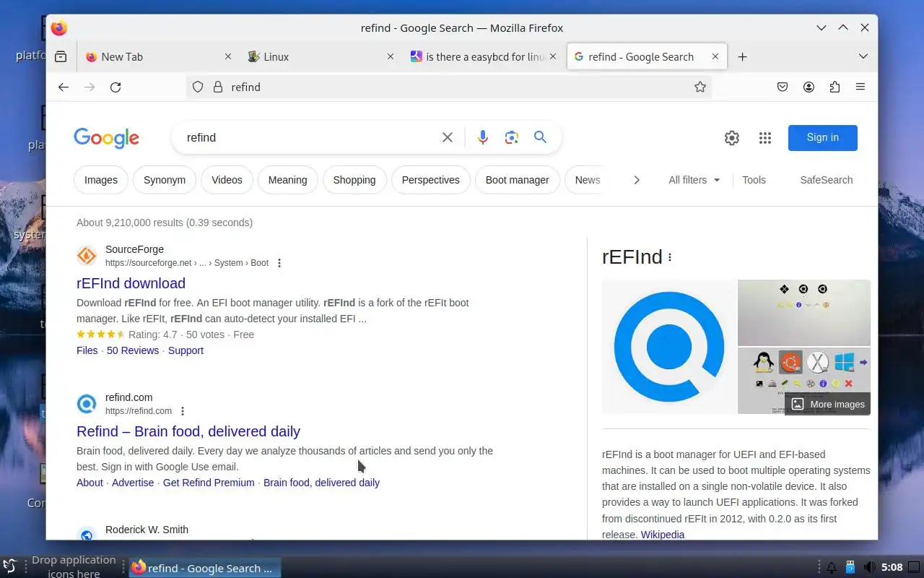
Task: Clear the Google search box with X
Action: tap(448, 137)
